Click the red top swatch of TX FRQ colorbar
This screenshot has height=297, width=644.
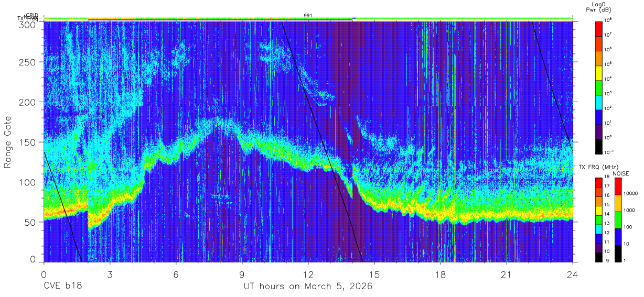pyautogui.click(x=599, y=182)
